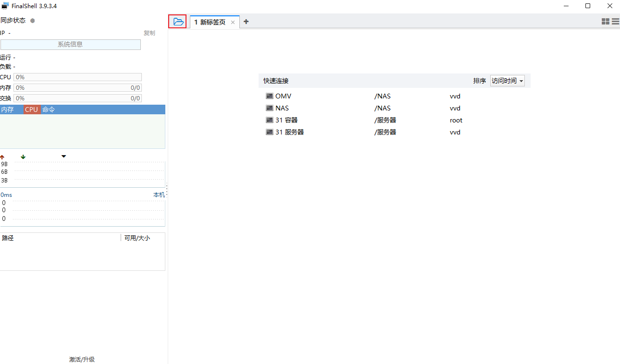Click /NAS folder path in OMV row
Viewport: 620px width, 364px height.
[383, 96]
